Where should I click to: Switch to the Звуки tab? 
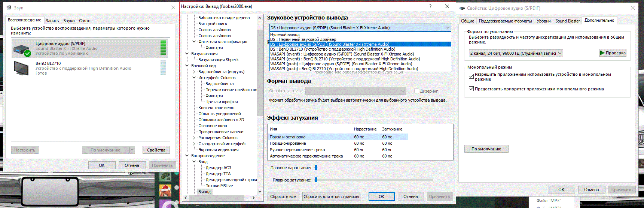click(x=69, y=21)
